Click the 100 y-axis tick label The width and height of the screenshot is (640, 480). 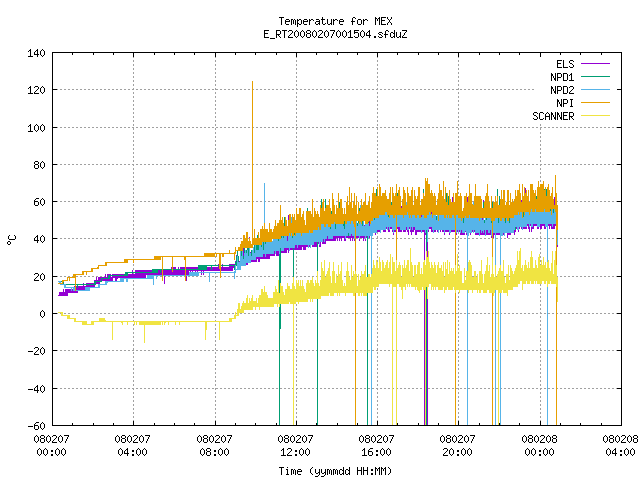coord(36,128)
